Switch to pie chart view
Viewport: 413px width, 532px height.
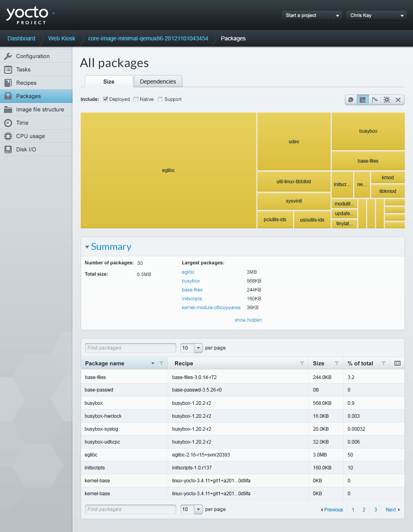pyautogui.click(x=351, y=100)
